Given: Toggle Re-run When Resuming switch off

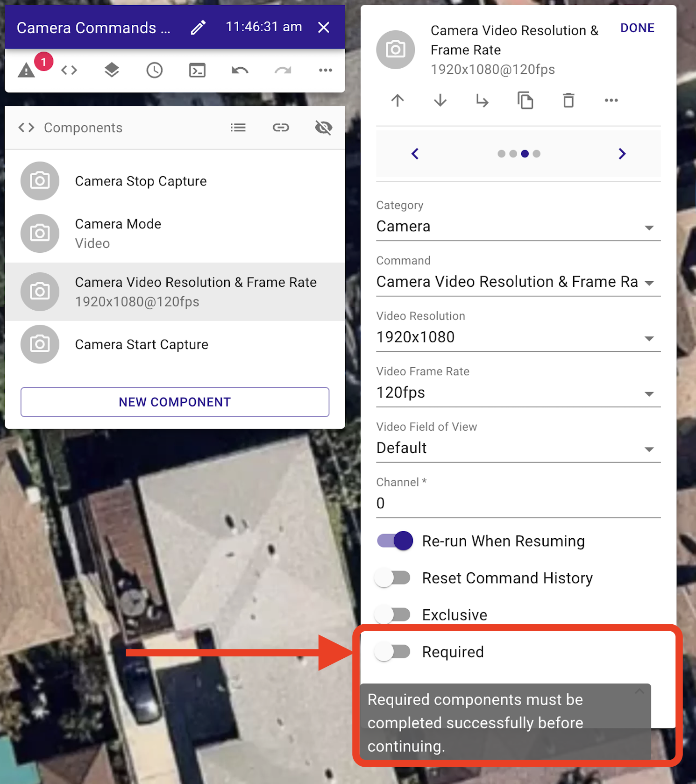Looking at the screenshot, I should point(395,541).
